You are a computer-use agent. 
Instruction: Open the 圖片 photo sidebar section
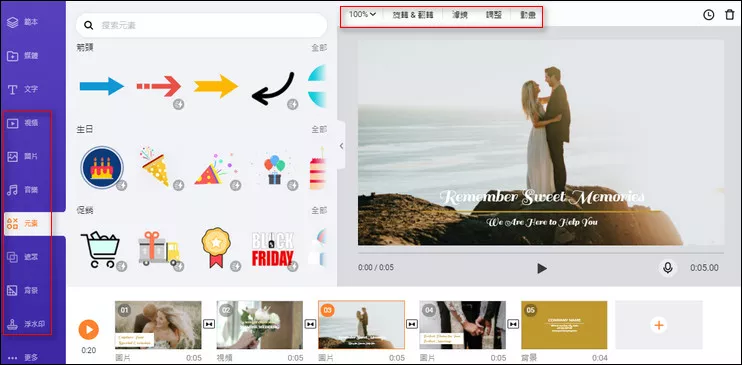(23, 156)
